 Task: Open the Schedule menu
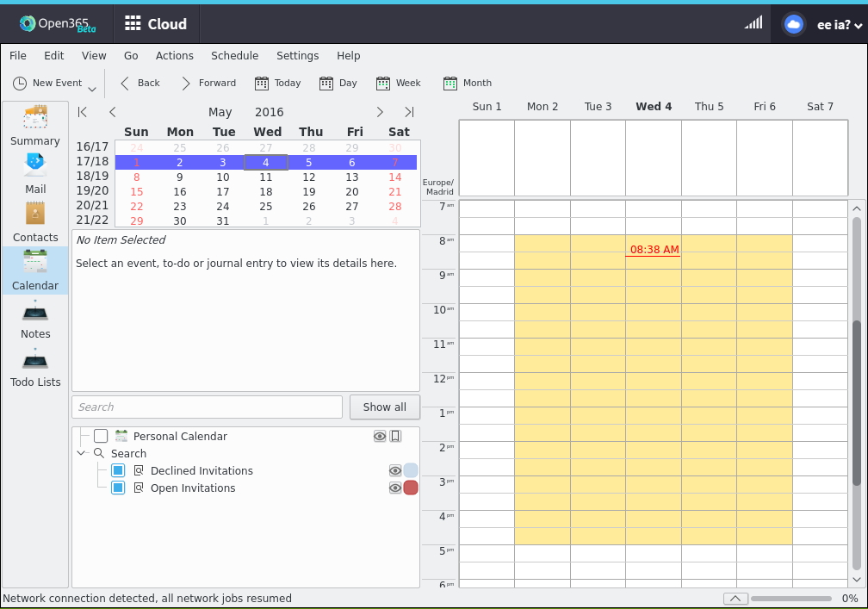click(235, 55)
